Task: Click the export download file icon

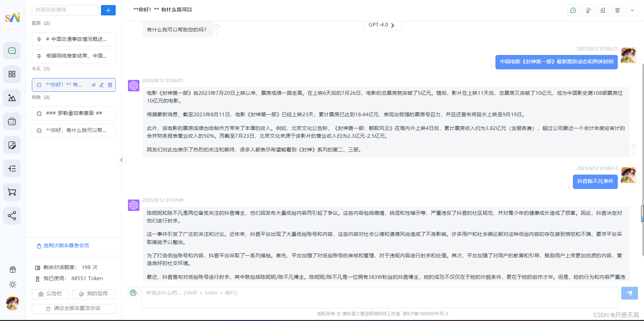Action: [x=603, y=10]
